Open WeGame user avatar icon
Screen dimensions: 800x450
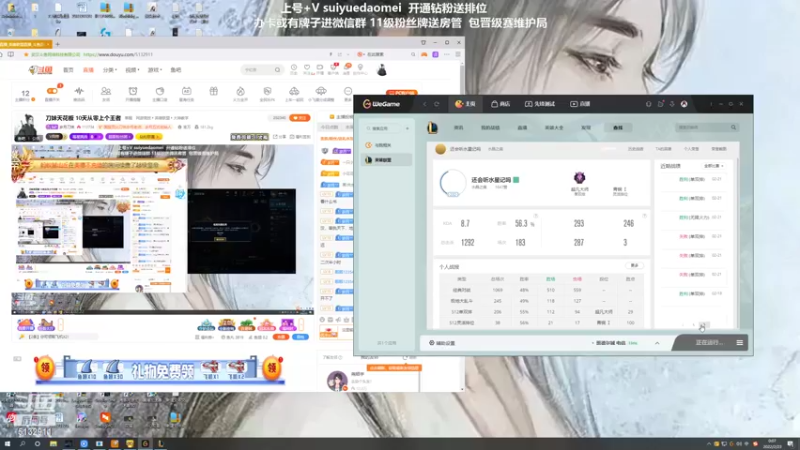click(x=684, y=104)
